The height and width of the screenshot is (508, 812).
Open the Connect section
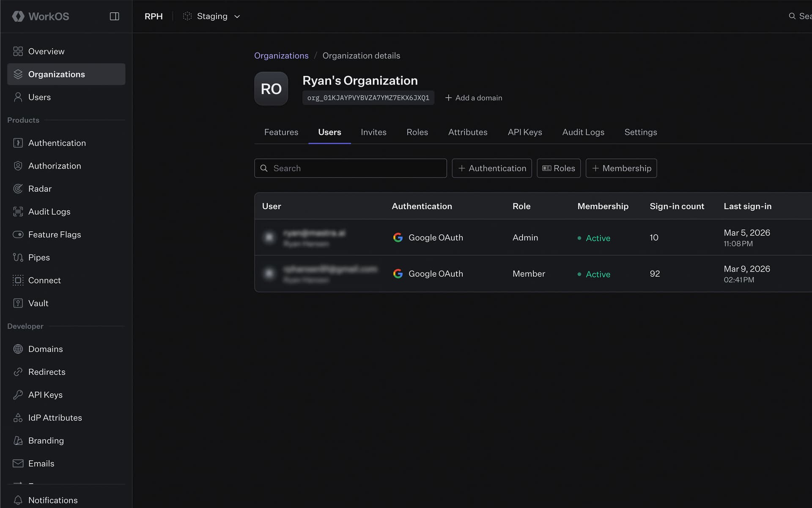(x=44, y=280)
